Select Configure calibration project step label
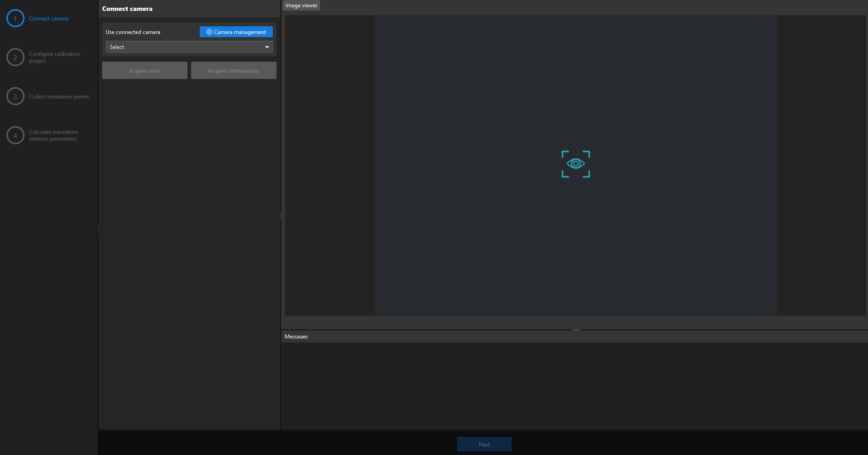The image size is (868, 455). tap(54, 58)
